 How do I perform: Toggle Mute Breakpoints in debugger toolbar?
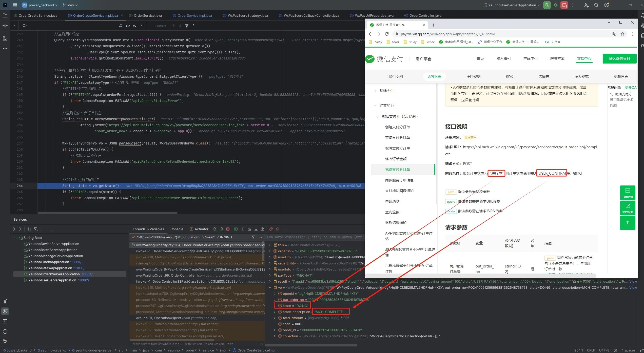[278, 229]
